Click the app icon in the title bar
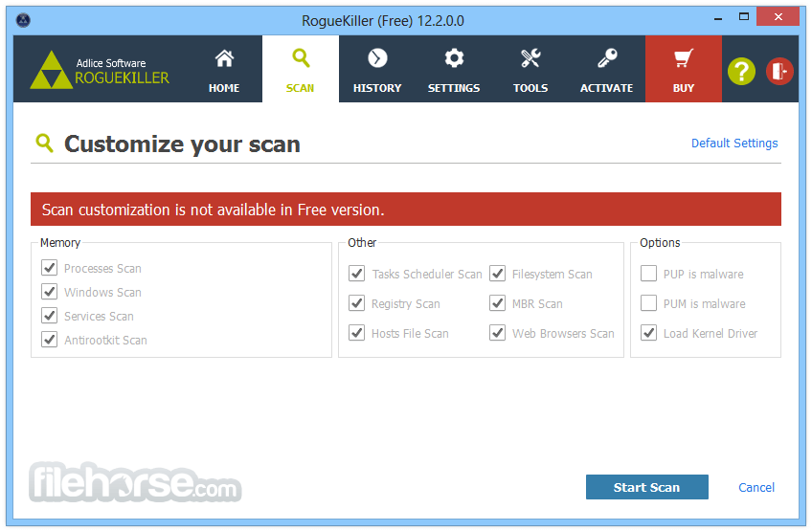Screen dimensions: 812x531 (23, 20)
